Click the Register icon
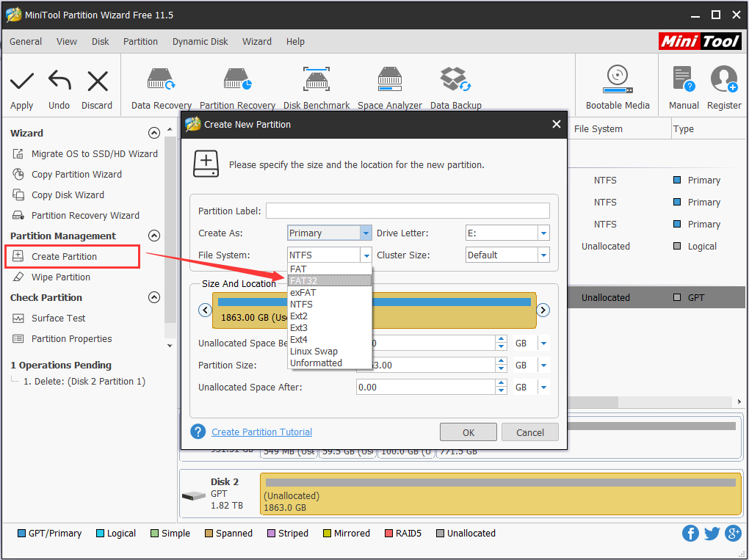 coord(724,79)
